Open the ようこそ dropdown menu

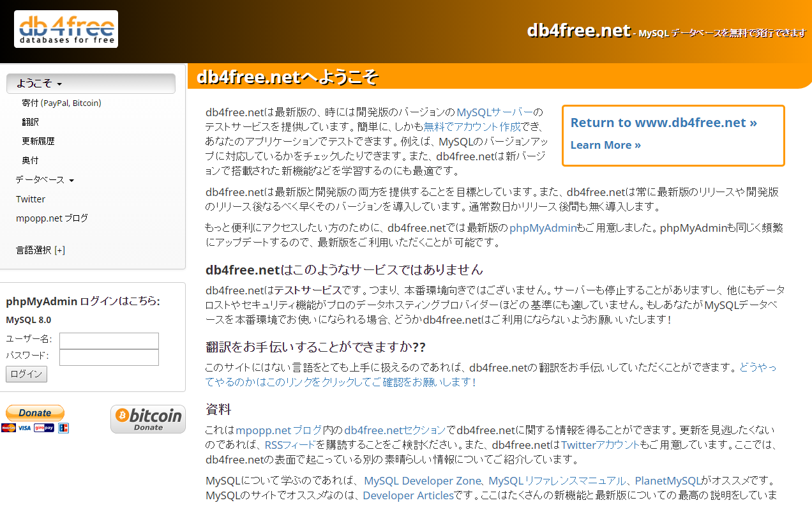coord(41,83)
